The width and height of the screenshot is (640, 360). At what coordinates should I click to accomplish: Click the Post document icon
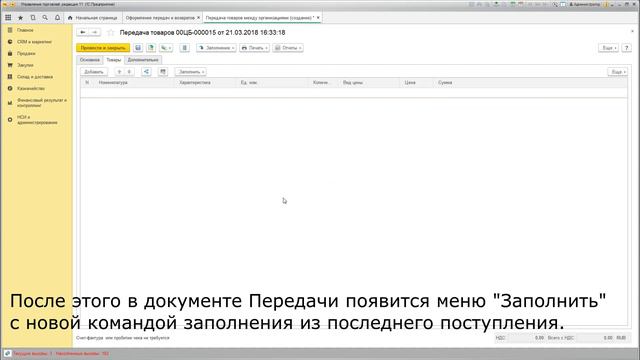click(x=151, y=48)
